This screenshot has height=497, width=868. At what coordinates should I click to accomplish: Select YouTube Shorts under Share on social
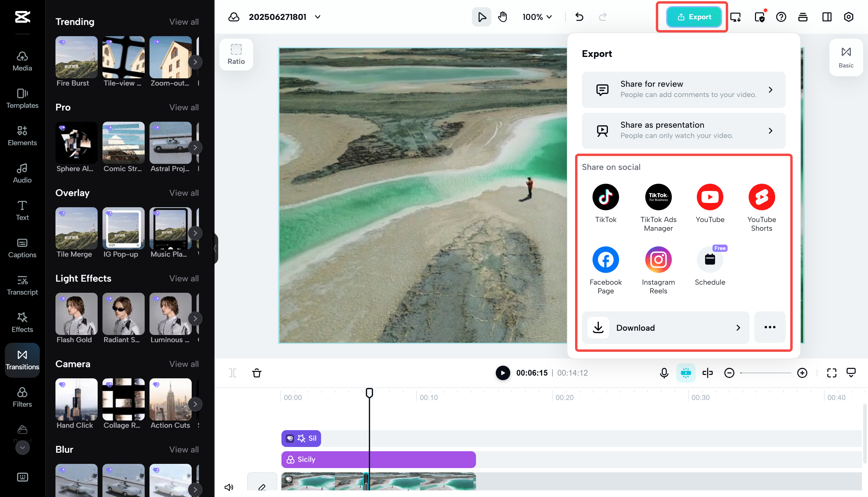pos(762,197)
